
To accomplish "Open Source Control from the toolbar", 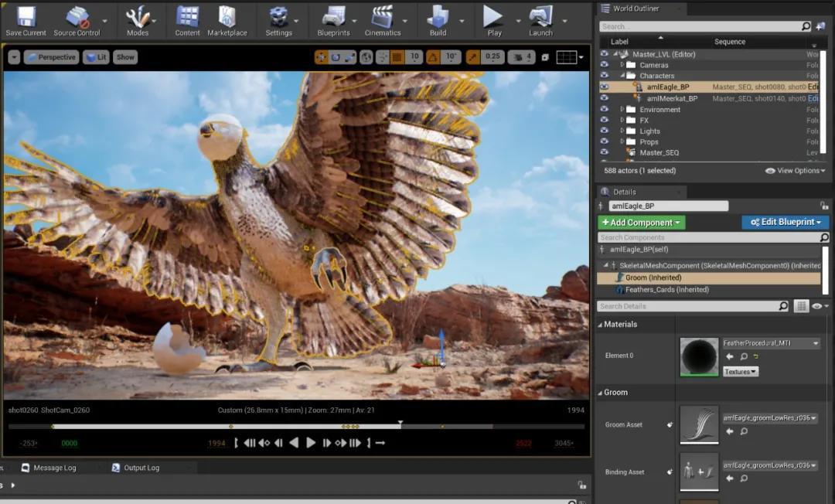I will point(77,21).
